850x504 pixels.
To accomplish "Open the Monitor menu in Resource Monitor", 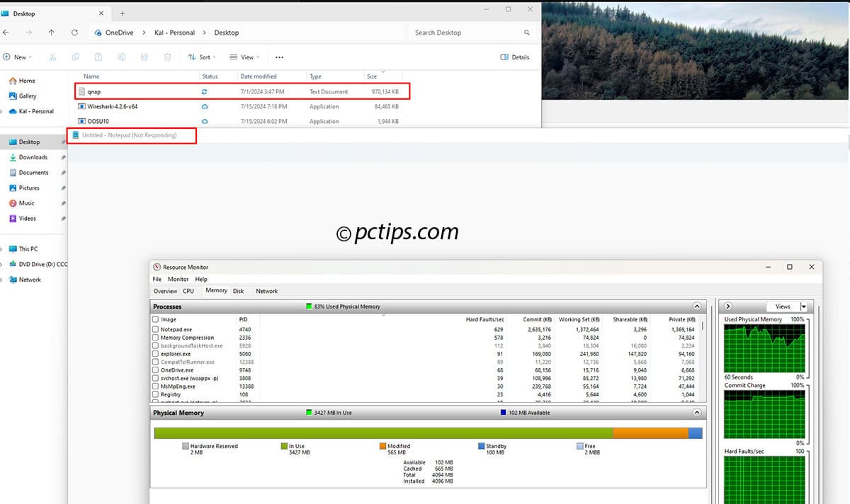I will (x=178, y=280).
